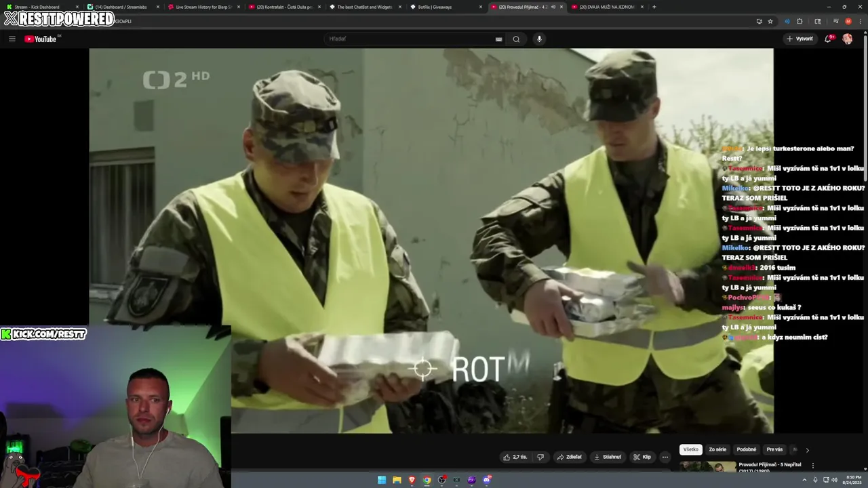Close the 'BotRix | Giveaways' tab
868x488 pixels.
pos(481,7)
